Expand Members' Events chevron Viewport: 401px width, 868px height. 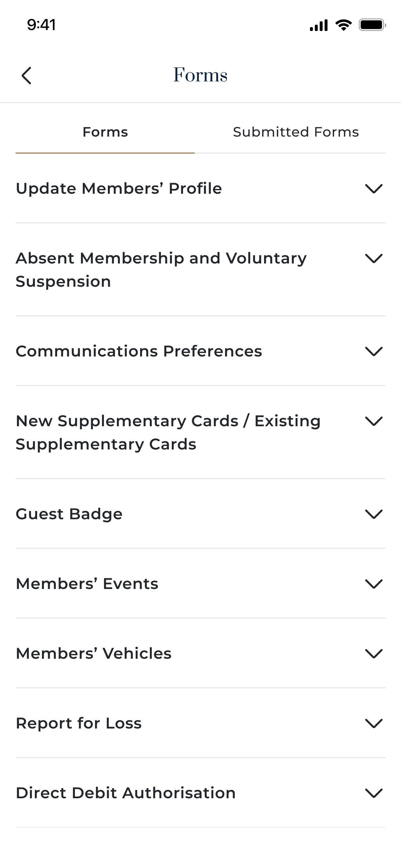click(374, 584)
